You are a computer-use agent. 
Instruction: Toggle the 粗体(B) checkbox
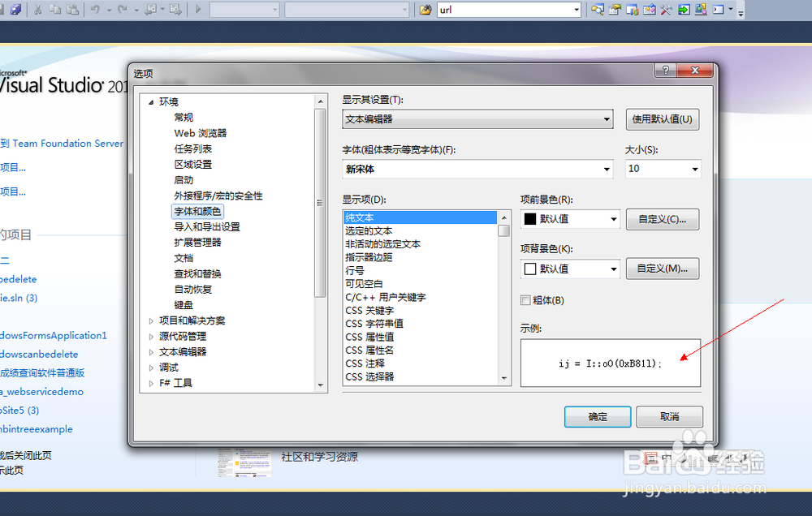pyautogui.click(x=525, y=300)
